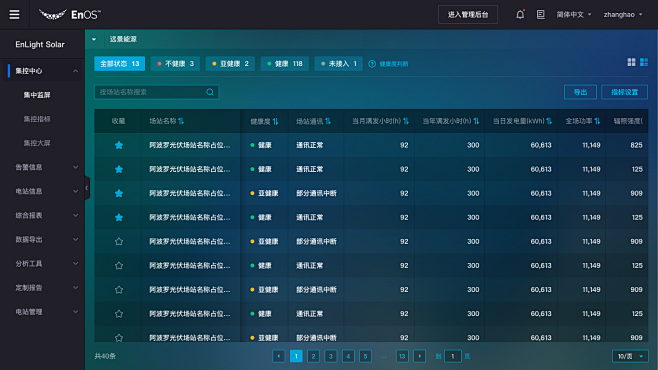Screen dimensions: 658x370
Task: Open the notifications bell
Action: coord(520,15)
